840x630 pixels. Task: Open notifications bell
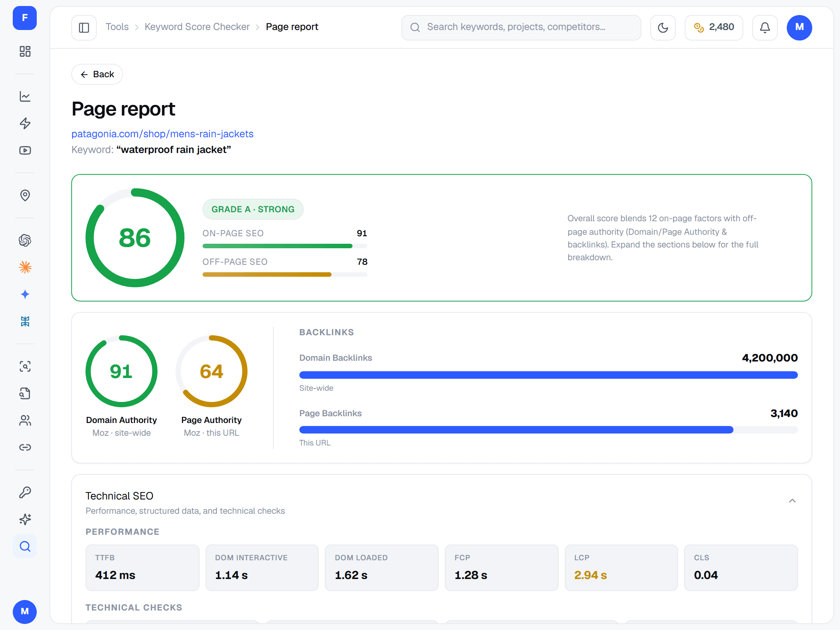click(765, 27)
